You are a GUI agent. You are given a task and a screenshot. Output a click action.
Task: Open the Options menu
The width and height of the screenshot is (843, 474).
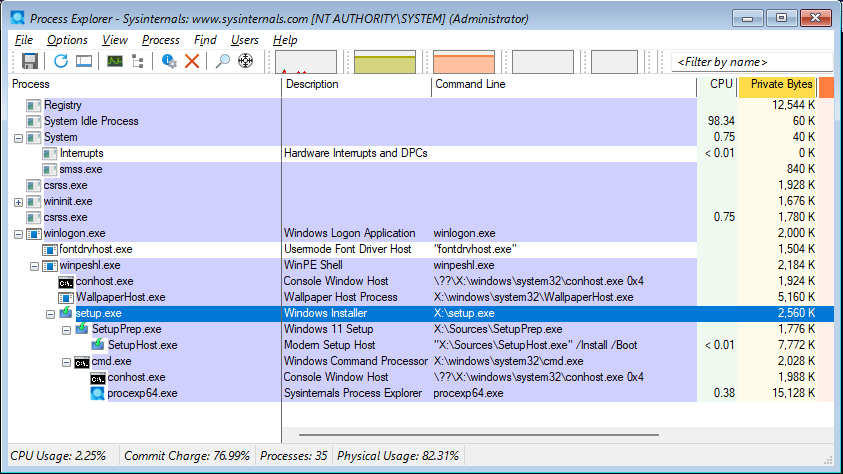tap(67, 40)
